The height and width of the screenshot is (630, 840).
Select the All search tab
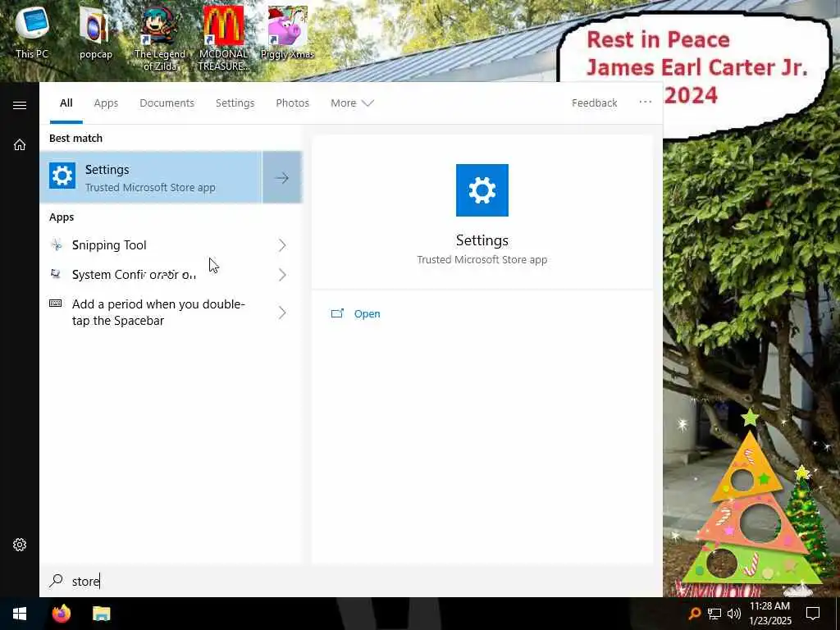pos(66,103)
